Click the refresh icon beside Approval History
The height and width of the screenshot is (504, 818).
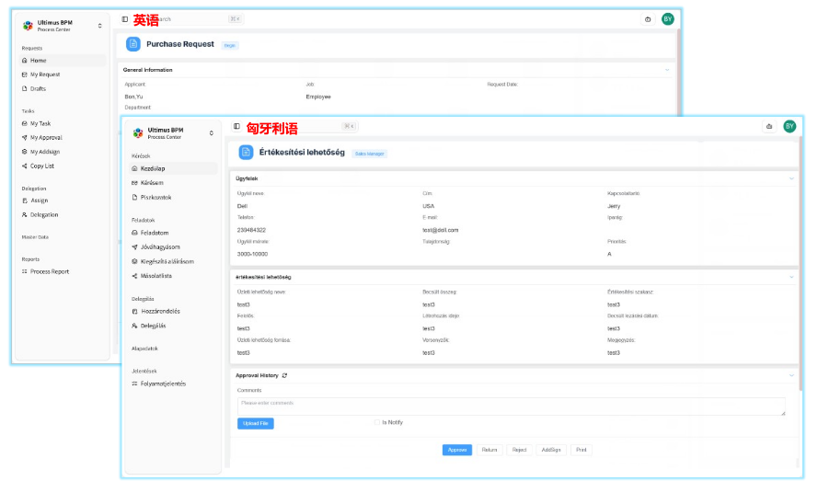point(285,375)
